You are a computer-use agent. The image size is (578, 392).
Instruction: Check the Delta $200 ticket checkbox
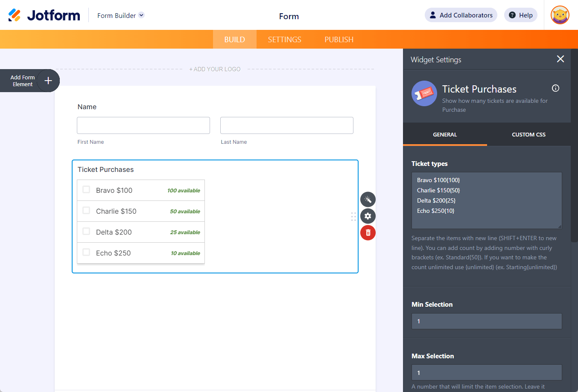point(86,231)
